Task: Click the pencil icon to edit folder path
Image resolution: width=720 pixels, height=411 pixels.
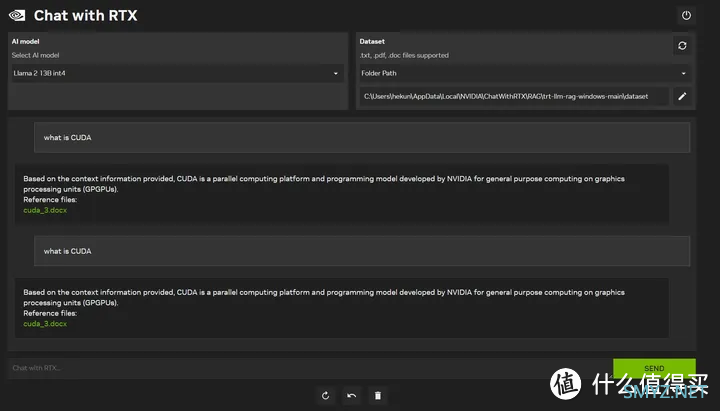Action: tap(682, 96)
